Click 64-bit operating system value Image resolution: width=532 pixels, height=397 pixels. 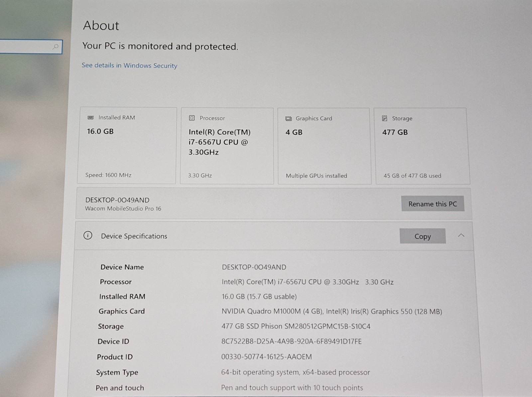click(295, 372)
